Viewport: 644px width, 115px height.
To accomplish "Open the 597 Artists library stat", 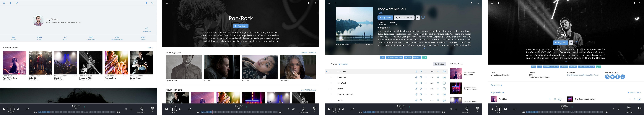I will (x=65, y=38).
